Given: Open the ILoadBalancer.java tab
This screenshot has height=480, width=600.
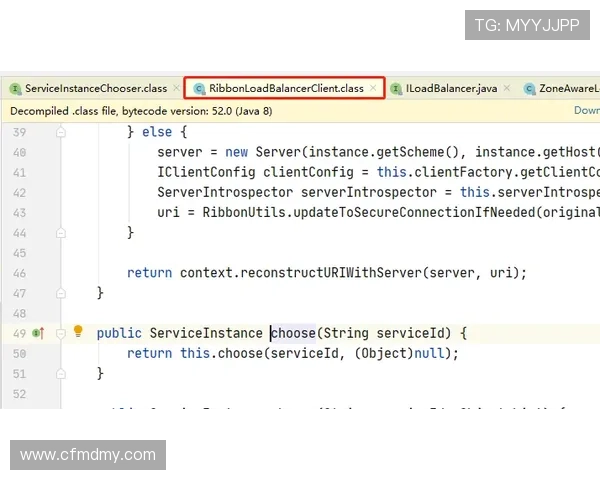Looking at the screenshot, I should pos(452,88).
